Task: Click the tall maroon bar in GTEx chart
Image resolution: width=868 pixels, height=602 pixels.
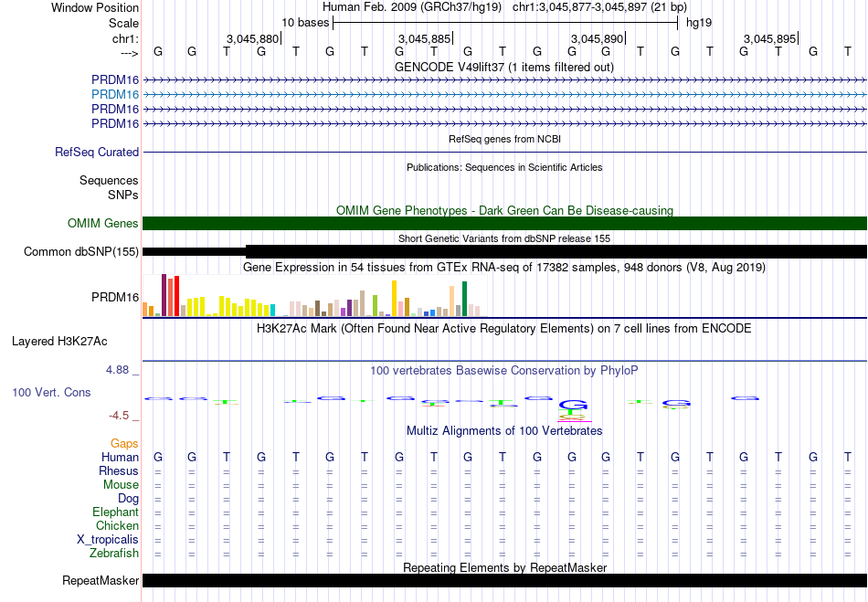Action: [x=164, y=295]
